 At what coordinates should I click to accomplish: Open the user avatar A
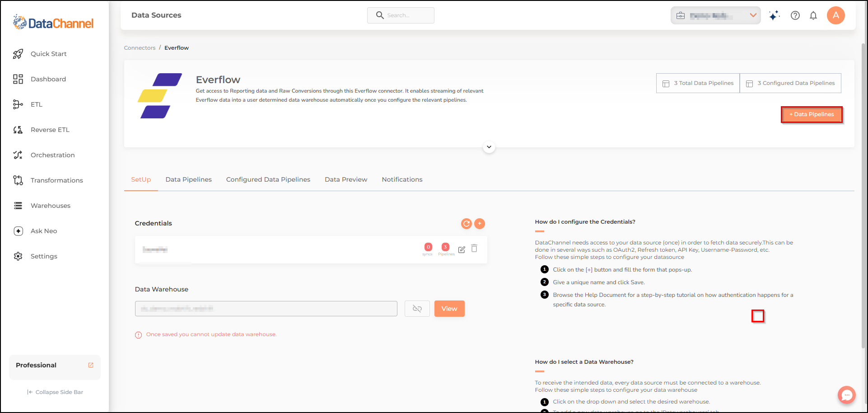(836, 15)
